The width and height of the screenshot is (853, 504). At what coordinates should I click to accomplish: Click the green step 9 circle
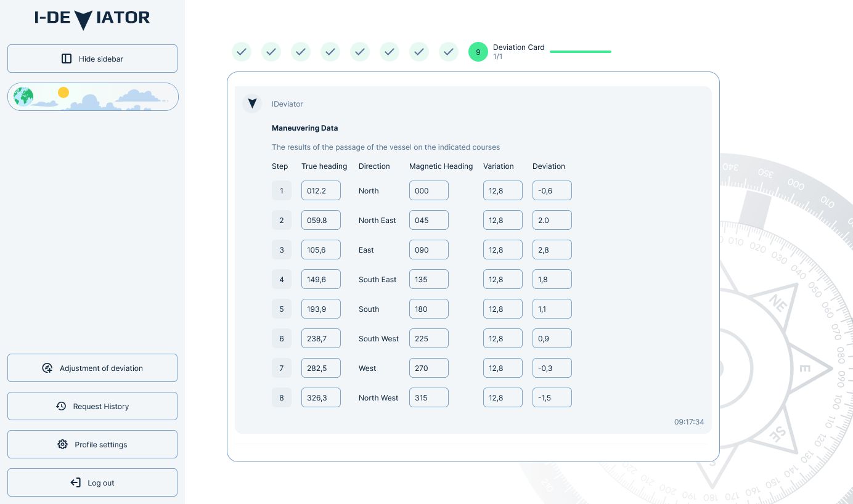478,52
